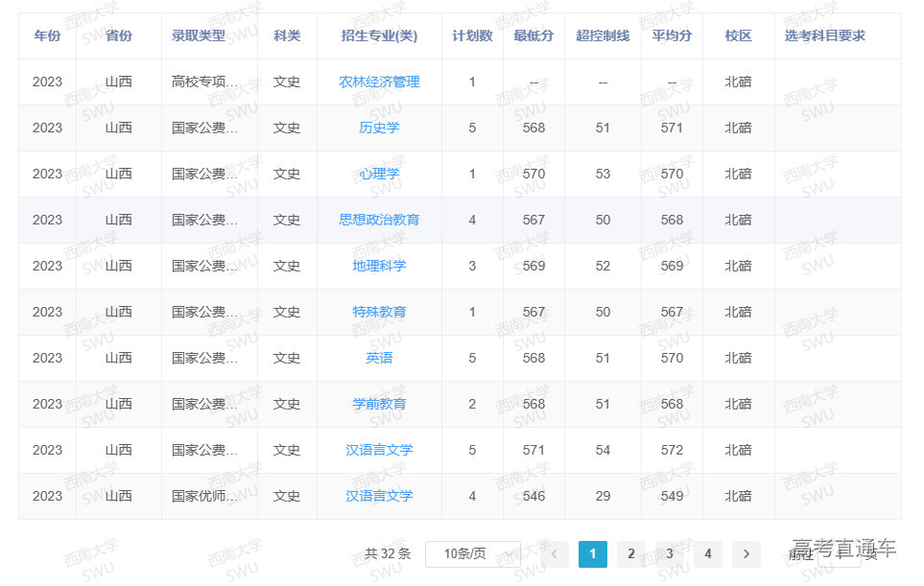Select page 1 in pagination
The width and height of the screenshot is (924, 586).
592,553
